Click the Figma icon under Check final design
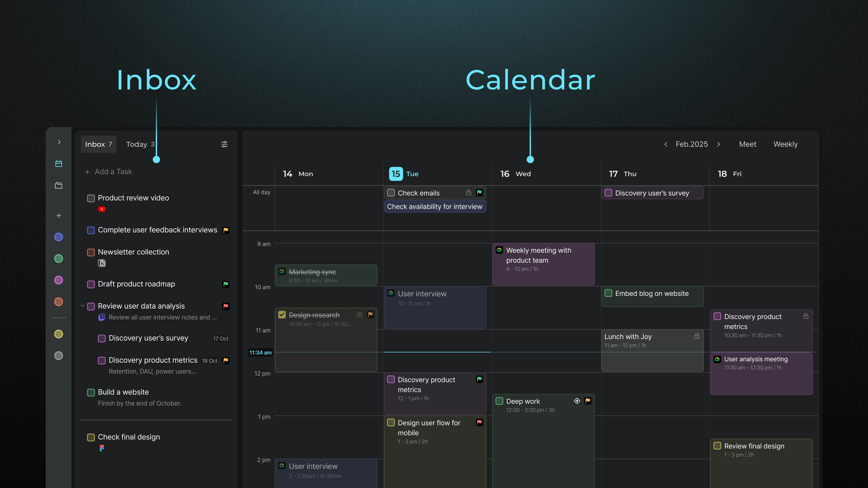868x488 pixels. click(102, 448)
